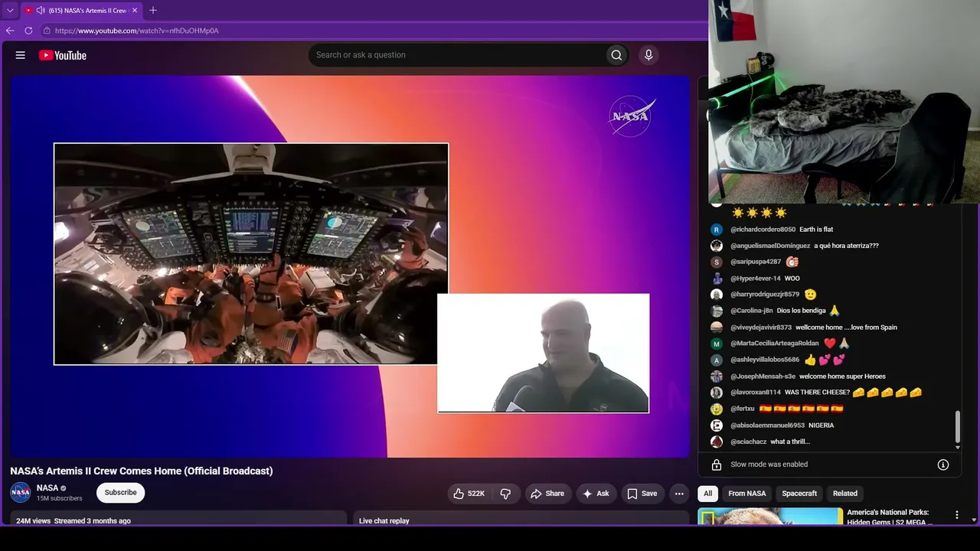Click the live chat scrollbar
This screenshot has height=551, width=980.
[x=957, y=429]
